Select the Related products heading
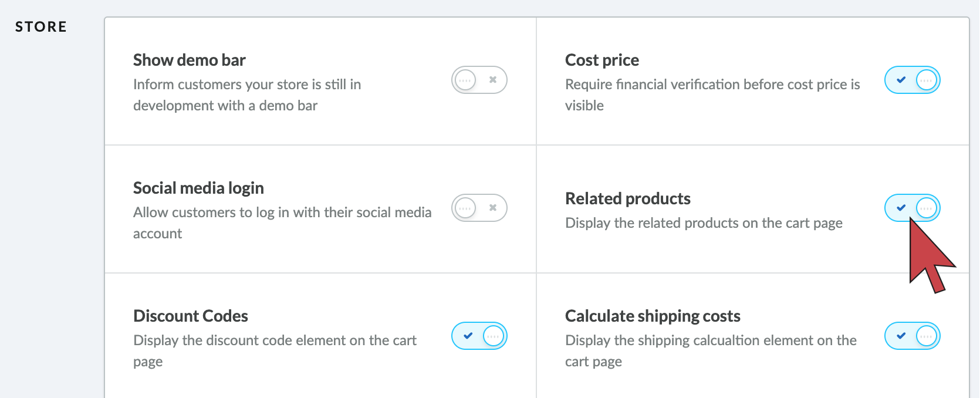Image resolution: width=980 pixels, height=398 pixels. pyautogui.click(x=628, y=198)
